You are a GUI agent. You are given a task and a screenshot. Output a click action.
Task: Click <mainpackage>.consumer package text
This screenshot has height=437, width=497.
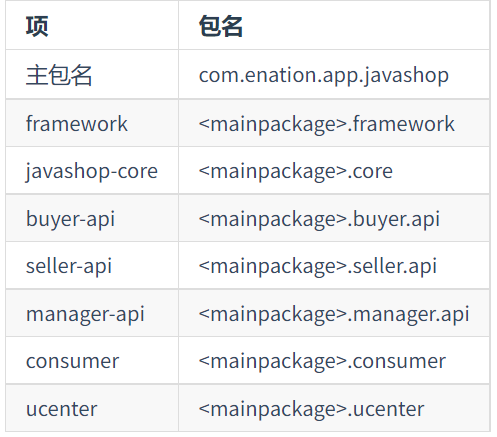tap(322, 362)
